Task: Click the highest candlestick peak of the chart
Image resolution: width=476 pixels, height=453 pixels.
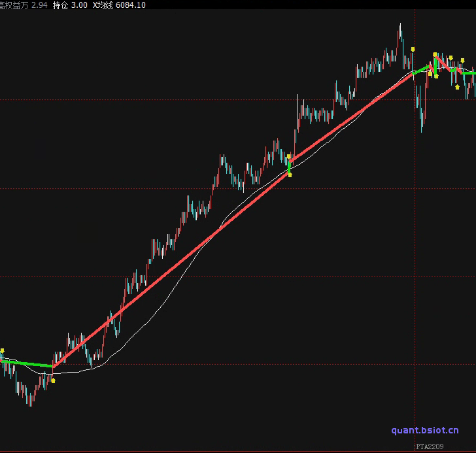Action: click(399, 26)
